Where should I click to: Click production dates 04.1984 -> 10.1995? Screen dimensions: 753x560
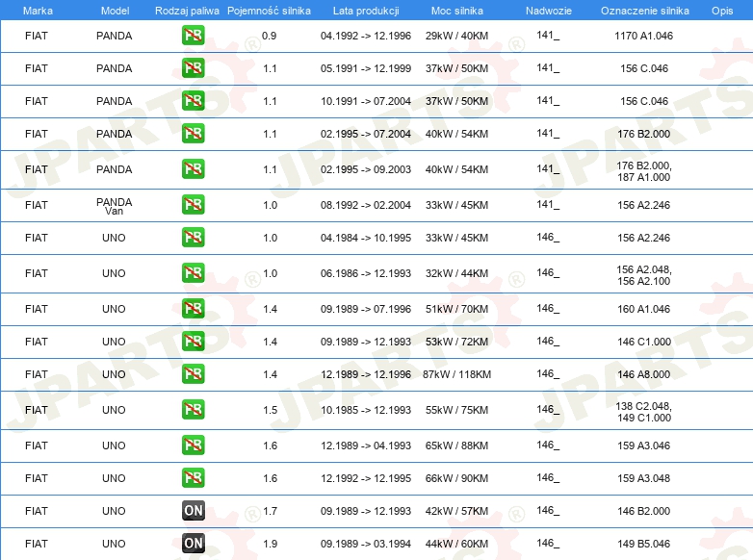[366, 238]
